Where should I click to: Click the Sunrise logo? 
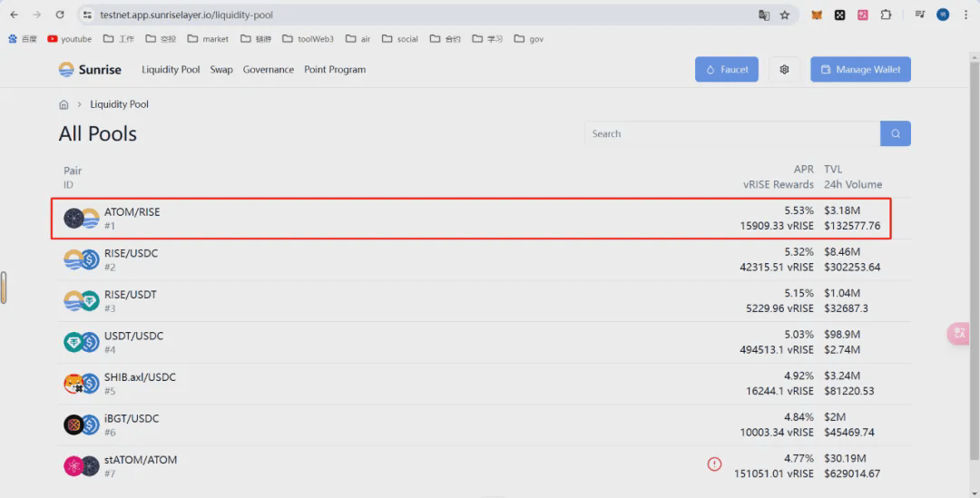[x=90, y=69]
